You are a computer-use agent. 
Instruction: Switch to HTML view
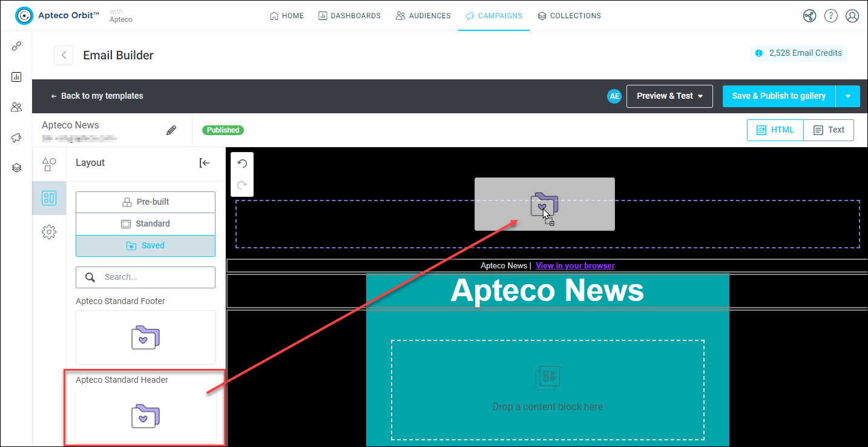click(x=775, y=130)
